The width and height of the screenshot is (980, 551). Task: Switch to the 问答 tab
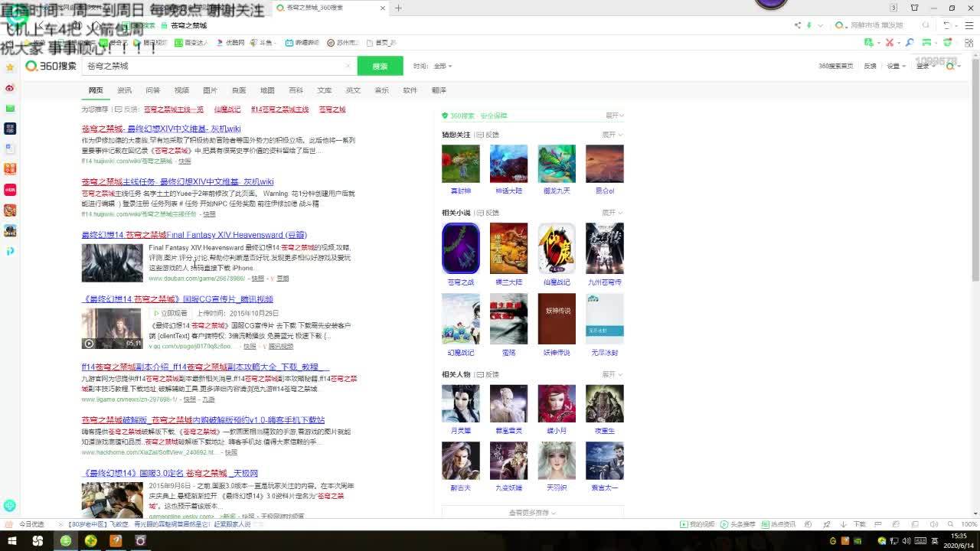pos(152,90)
